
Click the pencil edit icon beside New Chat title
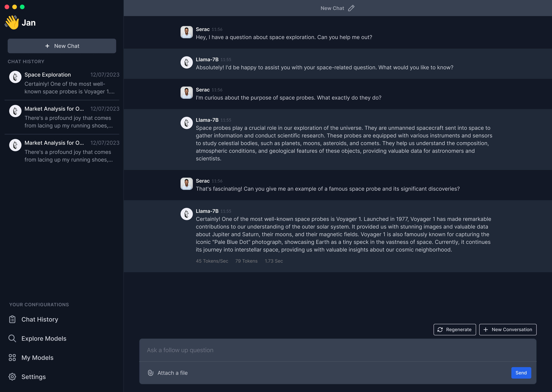point(351,8)
